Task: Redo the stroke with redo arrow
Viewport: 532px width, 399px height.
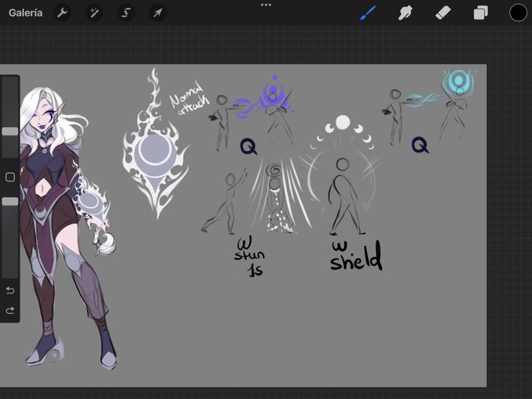Action: pyautogui.click(x=10, y=310)
